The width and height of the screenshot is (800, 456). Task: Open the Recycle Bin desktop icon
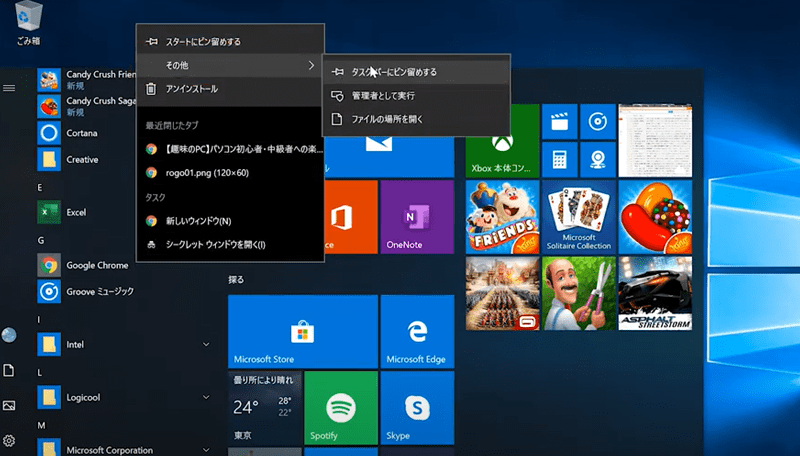[28, 23]
